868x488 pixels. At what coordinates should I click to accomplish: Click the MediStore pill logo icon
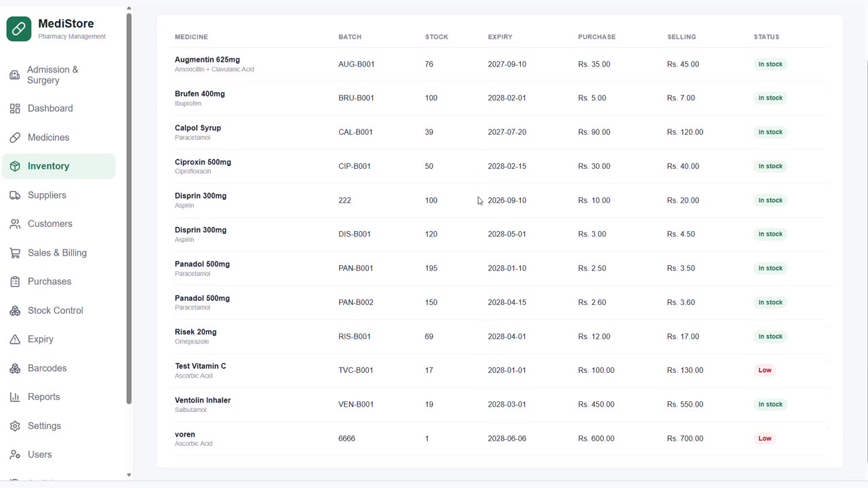tap(19, 29)
